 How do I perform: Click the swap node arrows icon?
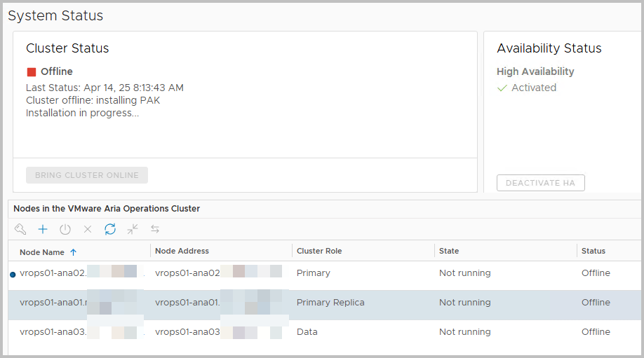155,229
